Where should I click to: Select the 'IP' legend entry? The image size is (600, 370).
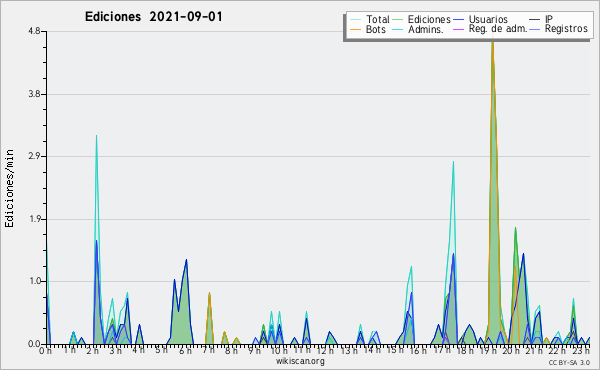click(549, 19)
